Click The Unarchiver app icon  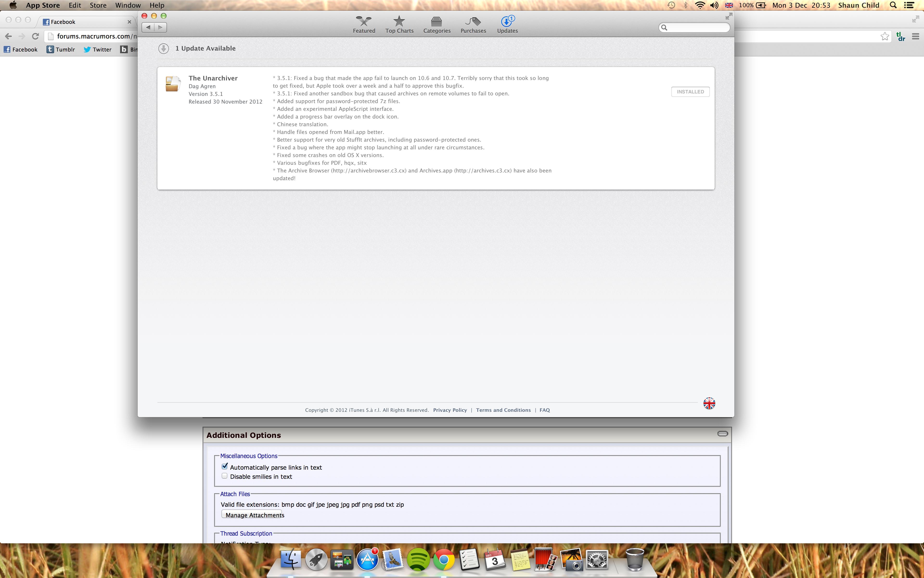(173, 84)
